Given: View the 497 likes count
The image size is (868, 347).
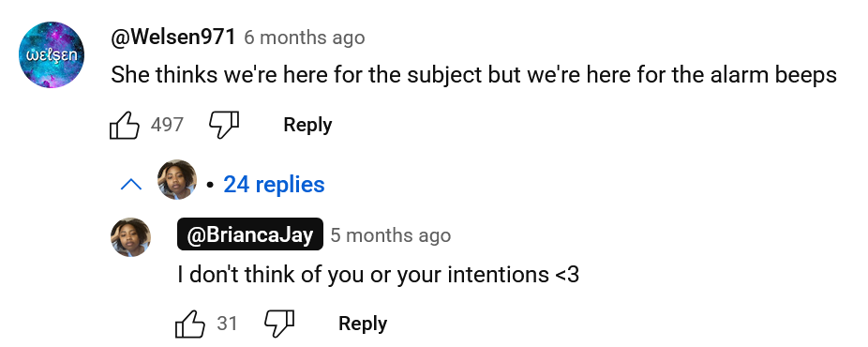Looking at the screenshot, I should click(x=167, y=125).
